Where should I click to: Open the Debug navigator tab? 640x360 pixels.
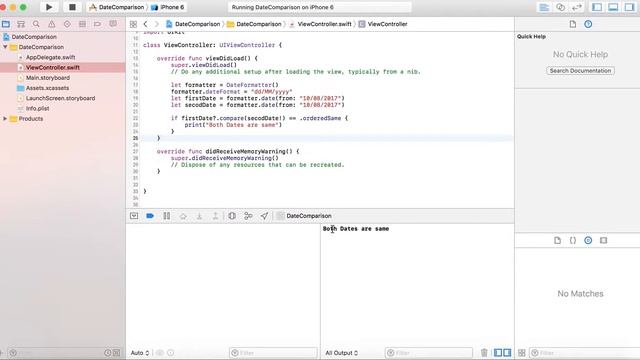pyautogui.click(x=82, y=24)
